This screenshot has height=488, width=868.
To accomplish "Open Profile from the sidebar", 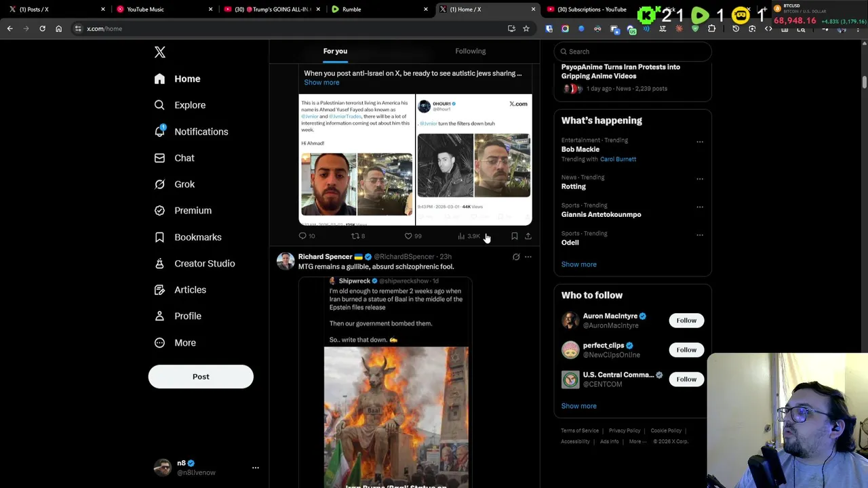I will click(x=177, y=316).
